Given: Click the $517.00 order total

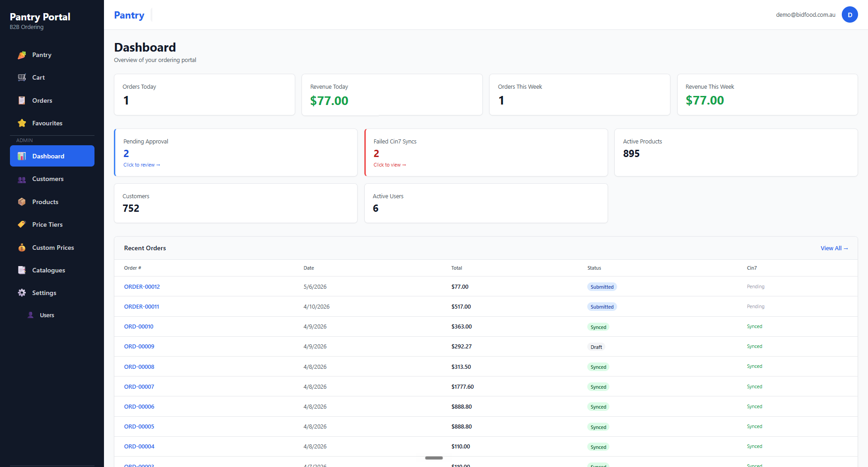Looking at the screenshot, I should coord(461,306).
